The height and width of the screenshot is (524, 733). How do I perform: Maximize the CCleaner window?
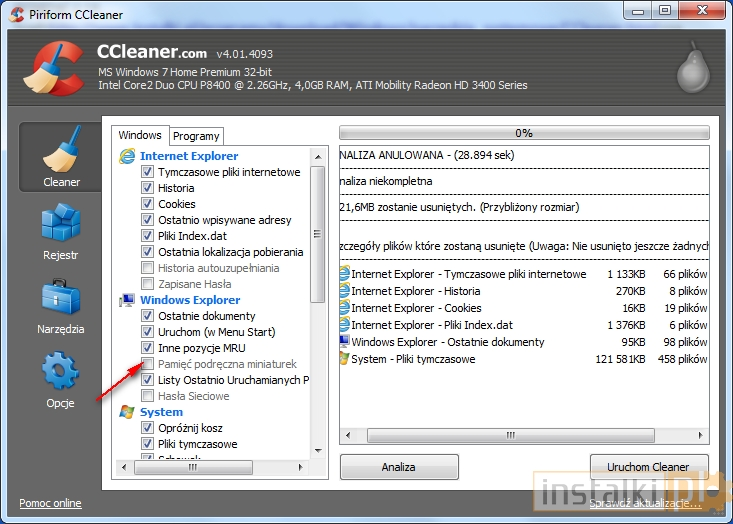[665, 10]
